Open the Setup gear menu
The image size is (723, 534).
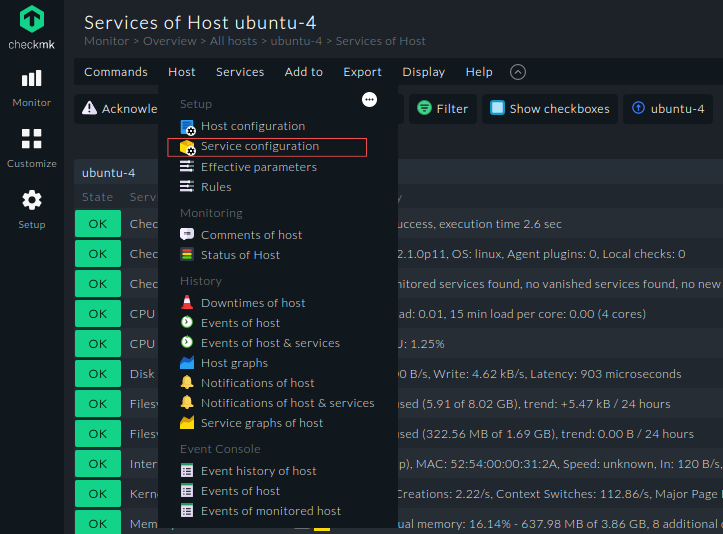point(32,210)
